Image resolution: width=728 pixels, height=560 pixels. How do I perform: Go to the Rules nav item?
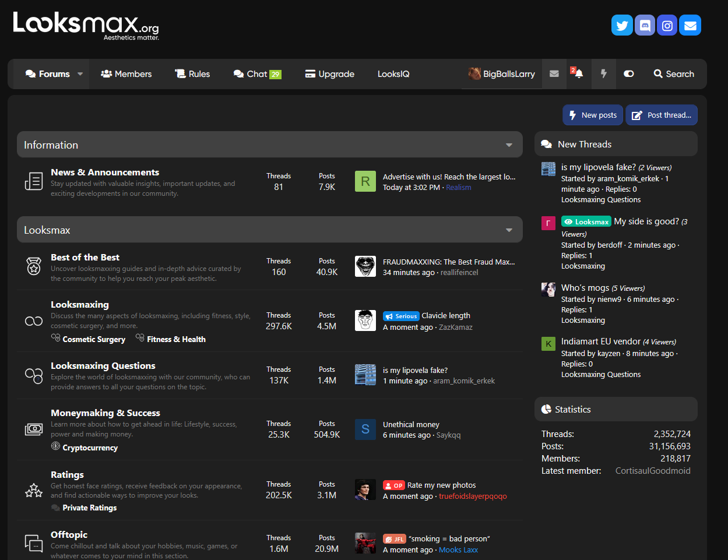(x=192, y=74)
